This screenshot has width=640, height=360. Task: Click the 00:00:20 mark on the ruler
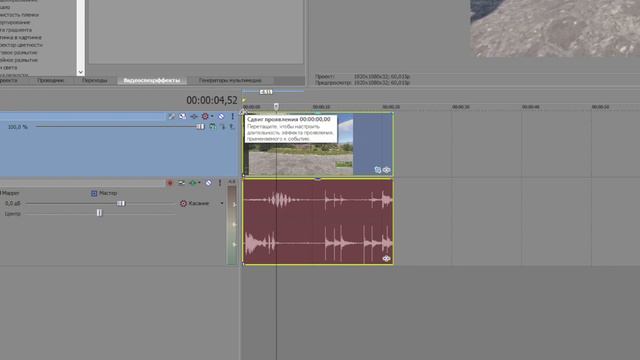[x=391, y=107]
